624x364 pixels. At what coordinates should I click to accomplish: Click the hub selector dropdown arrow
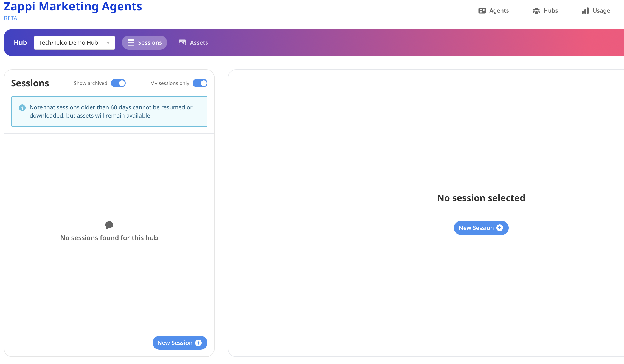108,43
